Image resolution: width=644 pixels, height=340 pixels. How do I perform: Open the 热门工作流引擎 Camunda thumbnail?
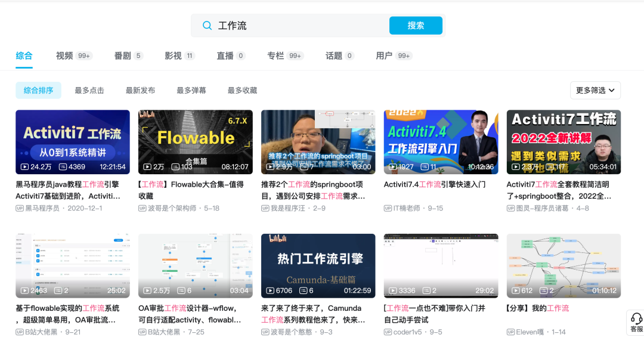click(318, 265)
